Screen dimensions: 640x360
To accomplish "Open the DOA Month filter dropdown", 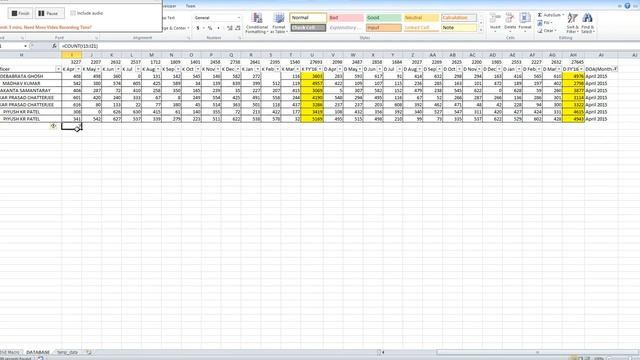I will [615, 69].
